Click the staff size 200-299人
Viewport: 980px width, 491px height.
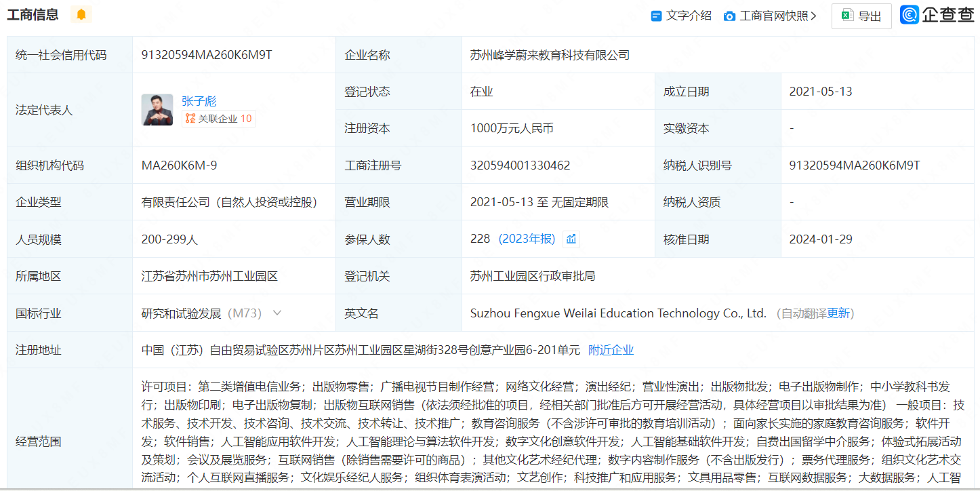[169, 239]
